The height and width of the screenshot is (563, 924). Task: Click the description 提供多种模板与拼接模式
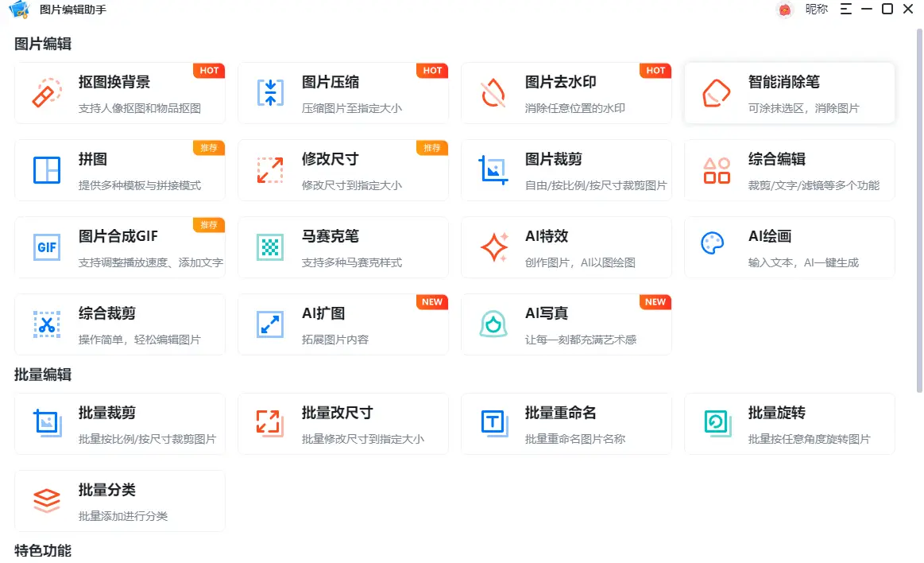coord(140,186)
